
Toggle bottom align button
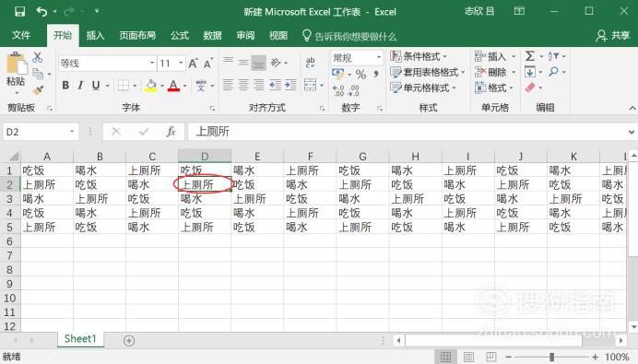258,63
